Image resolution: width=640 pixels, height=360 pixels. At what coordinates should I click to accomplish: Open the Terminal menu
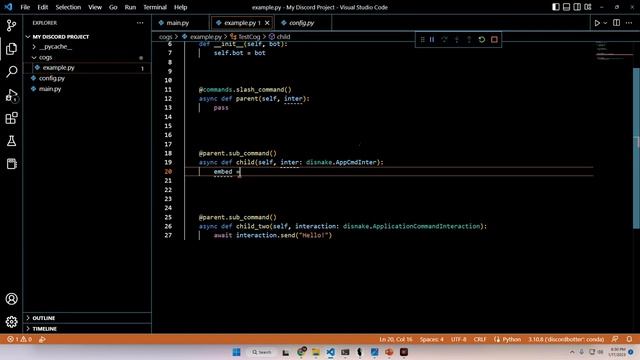click(x=155, y=7)
